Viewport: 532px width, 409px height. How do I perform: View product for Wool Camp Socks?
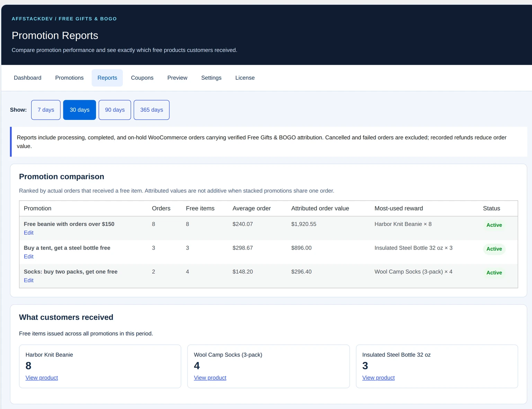210,378
